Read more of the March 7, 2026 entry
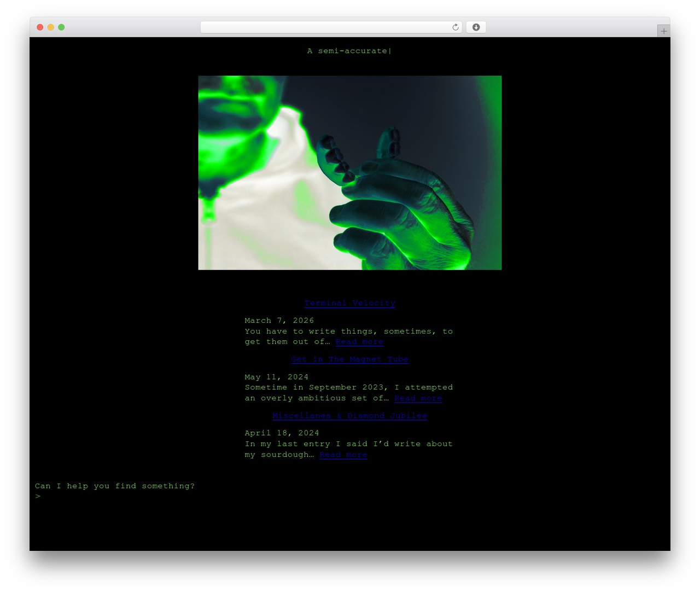Screen dimensions: 700x593 (359, 342)
